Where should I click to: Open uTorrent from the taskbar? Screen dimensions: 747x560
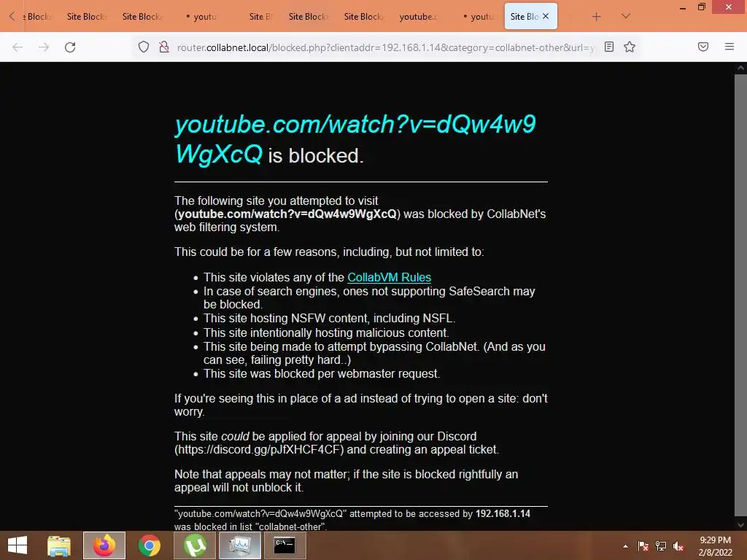click(x=195, y=545)
